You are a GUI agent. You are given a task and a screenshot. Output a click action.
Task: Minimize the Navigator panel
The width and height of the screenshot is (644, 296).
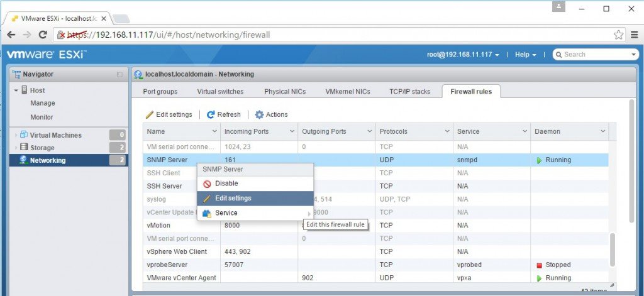(x=119, y=75)
